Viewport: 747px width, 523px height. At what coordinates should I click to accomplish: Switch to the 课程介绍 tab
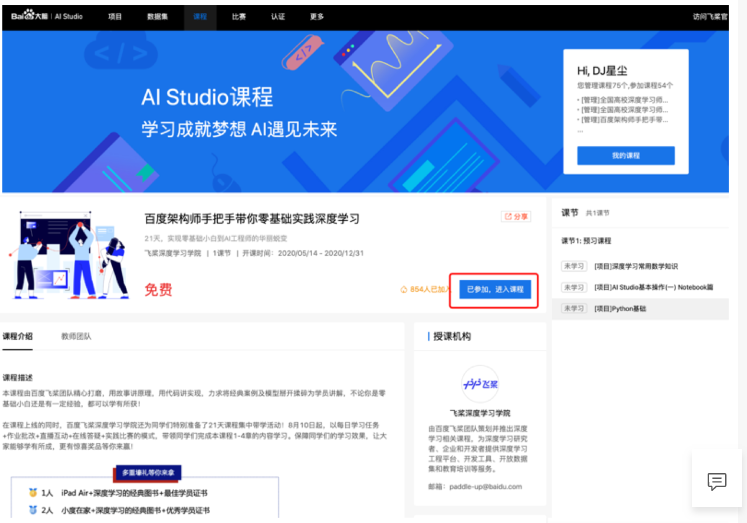click(18, 336)
